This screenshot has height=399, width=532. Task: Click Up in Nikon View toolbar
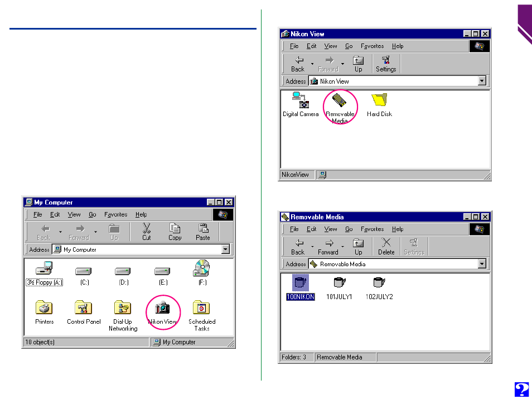pos(358,64)
